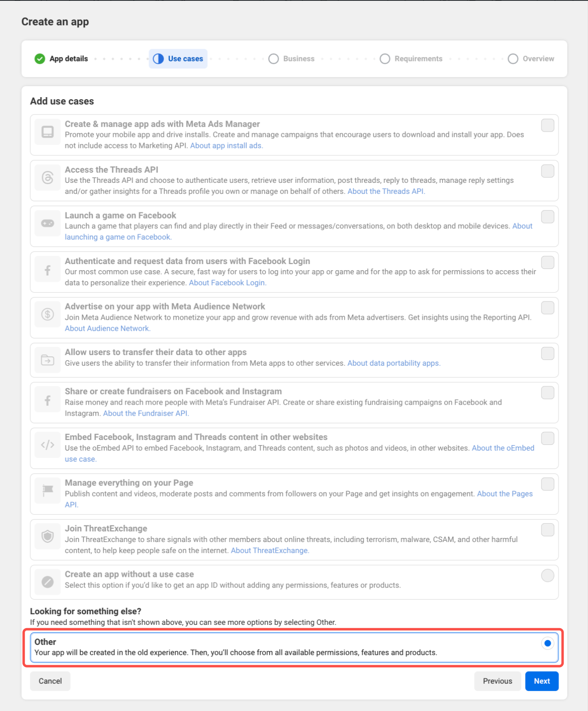588x711 pixels.
Task: Click the oEmbed code brackets icon
Action: [48, 445]
